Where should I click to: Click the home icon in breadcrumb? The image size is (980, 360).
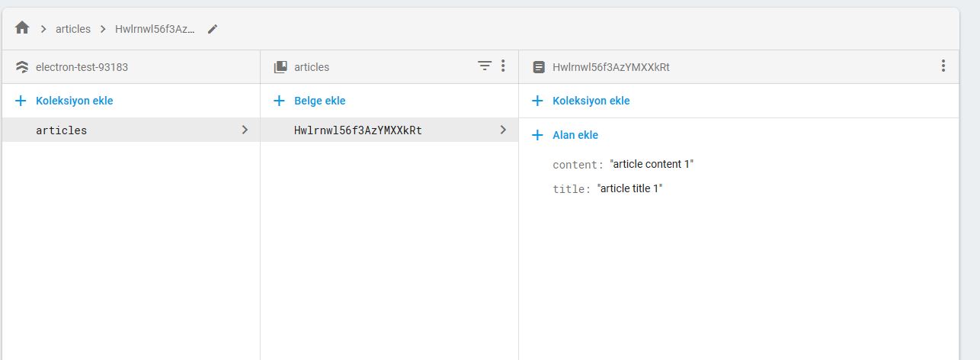[x=22, y=28]
